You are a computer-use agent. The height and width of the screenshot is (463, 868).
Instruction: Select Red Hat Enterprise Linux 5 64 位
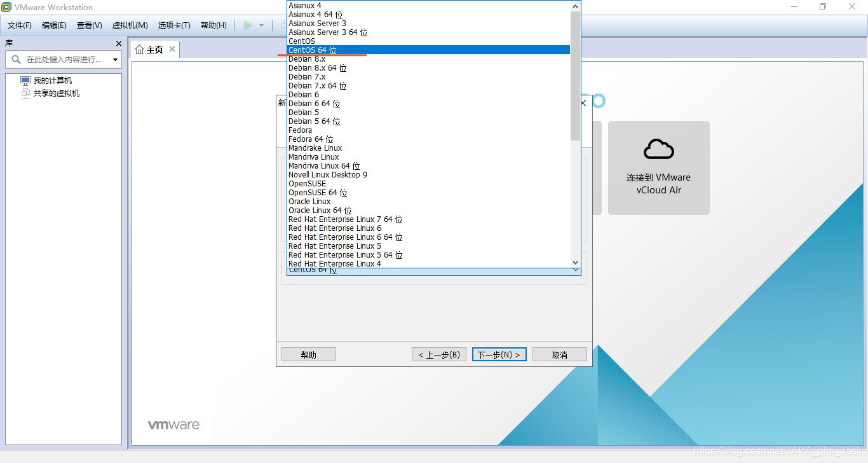(429, 254)
